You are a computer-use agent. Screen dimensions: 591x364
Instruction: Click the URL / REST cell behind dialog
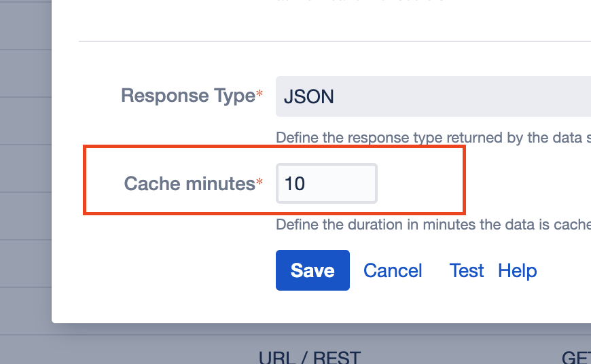pos(310,357)
